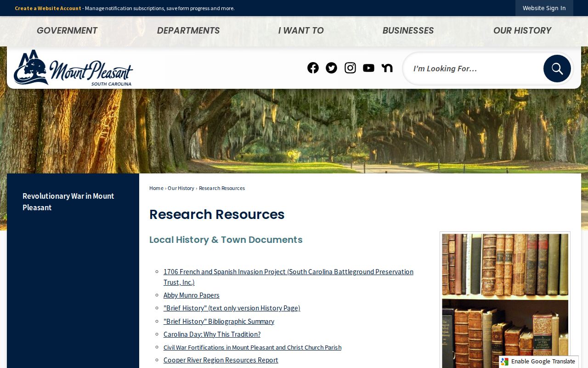Image resolution: width=588 pixels, height=368 pixels.
Task: Open the I Want To menu
Action: pos(301,30)
